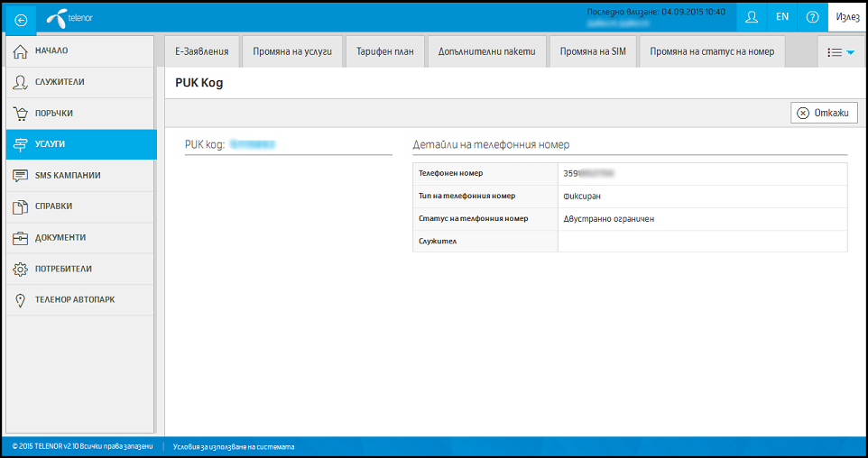
Task: Go to НАЧАЛО in sidebar
Action: pyautogui.click(x=80, y=51)
